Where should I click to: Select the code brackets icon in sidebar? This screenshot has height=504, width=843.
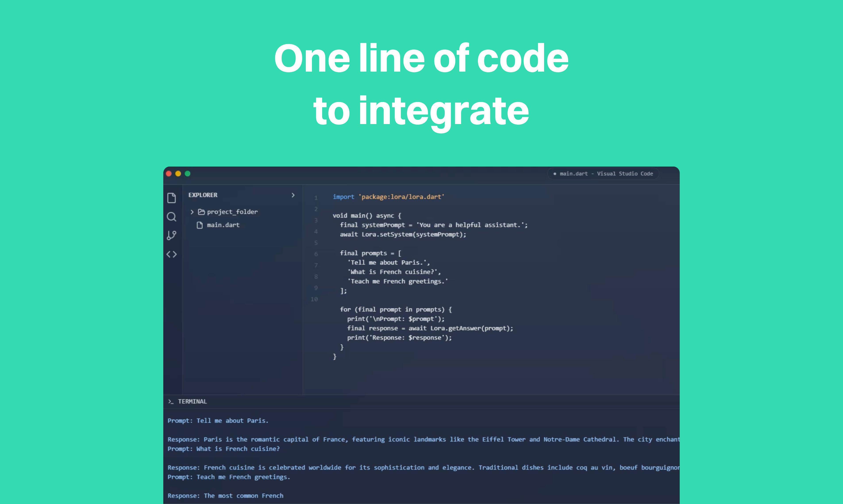(172, 254)
